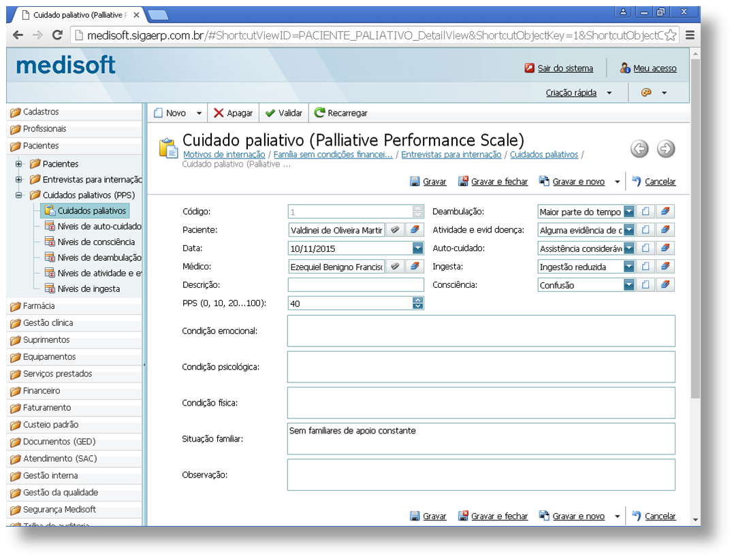Open the Farmácia navigation group

click(75, 306)
